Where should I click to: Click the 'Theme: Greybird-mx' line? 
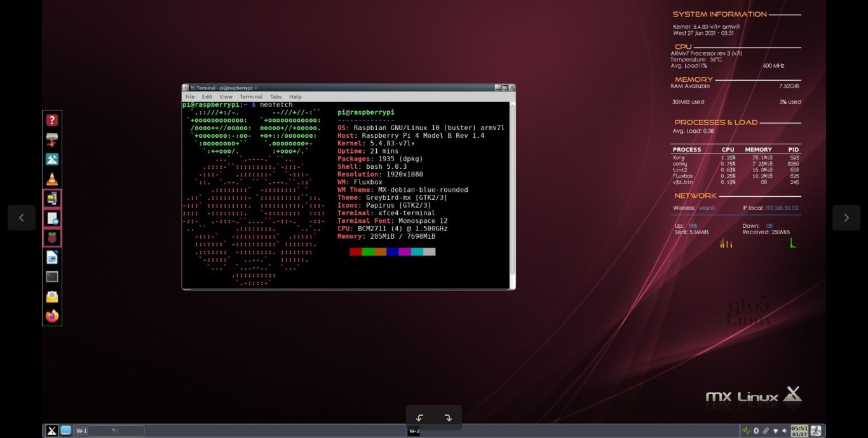click(x=392, y=197)
